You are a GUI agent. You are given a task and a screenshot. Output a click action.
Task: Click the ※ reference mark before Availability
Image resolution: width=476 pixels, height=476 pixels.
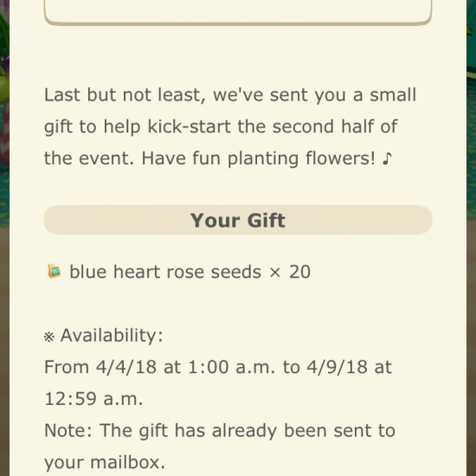tap(49, 337)
